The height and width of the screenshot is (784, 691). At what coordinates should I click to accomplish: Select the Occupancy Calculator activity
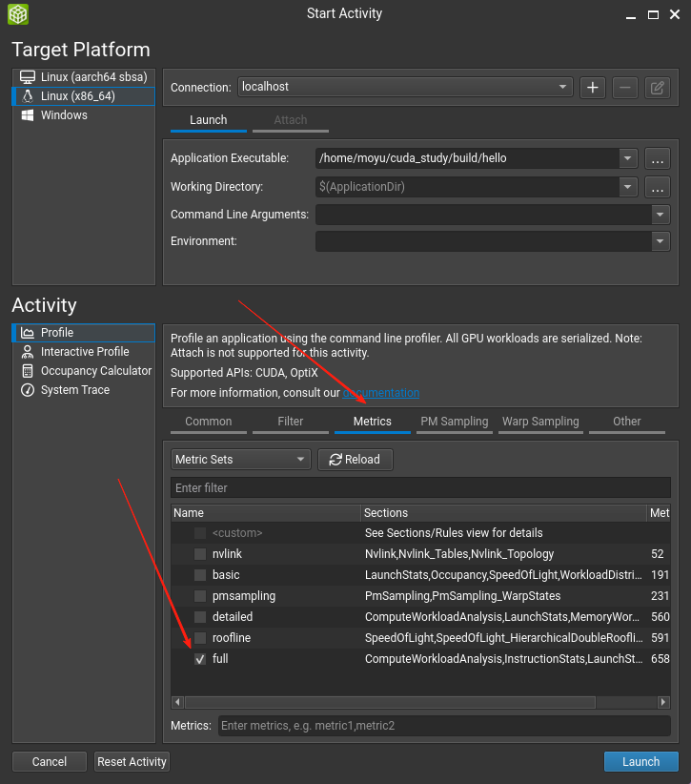pyautogui.click(x=95, y=371)
